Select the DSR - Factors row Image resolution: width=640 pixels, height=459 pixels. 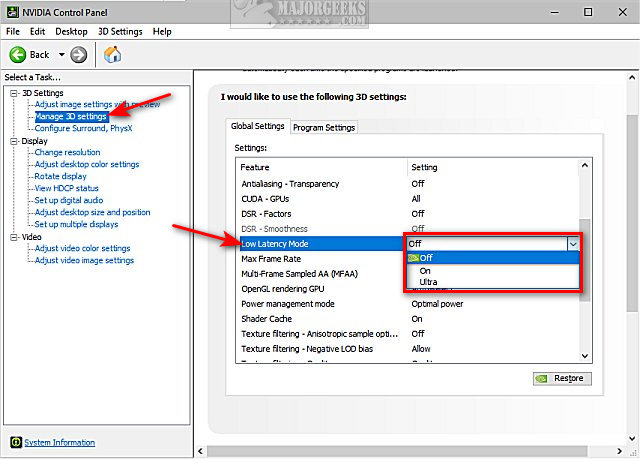click(408, 214)
